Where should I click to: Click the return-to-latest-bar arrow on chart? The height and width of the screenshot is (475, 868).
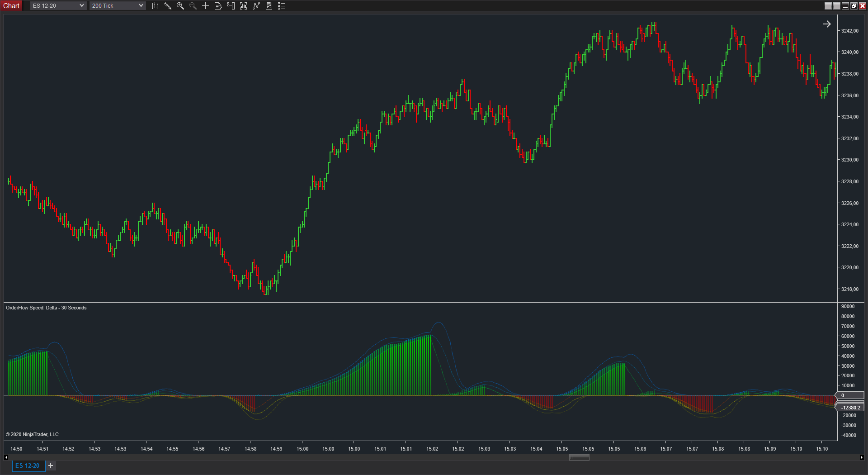point(826,24)
